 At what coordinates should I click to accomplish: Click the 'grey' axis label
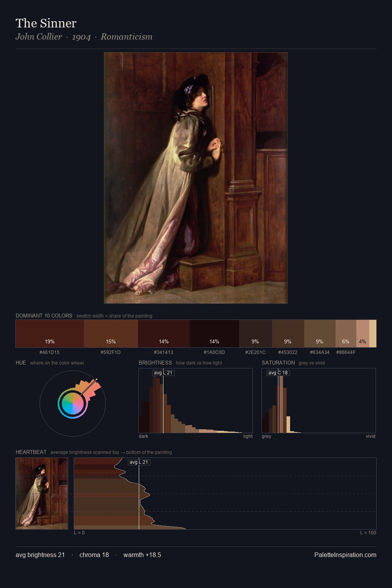tap(267, 436)
